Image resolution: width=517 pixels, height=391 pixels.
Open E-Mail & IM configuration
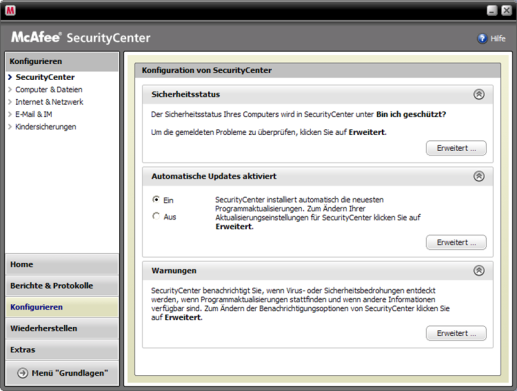coord(34,114)
